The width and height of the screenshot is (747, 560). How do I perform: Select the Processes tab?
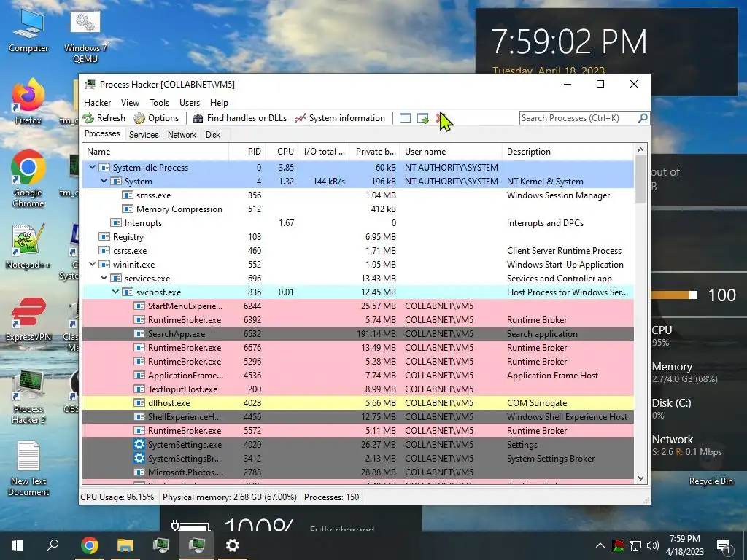tap(102, 134)
